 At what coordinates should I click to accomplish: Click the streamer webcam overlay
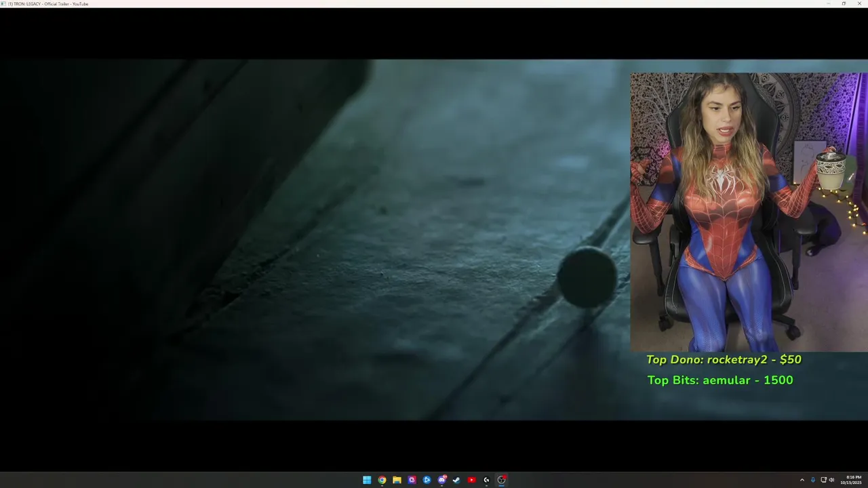tap(749, 212)
